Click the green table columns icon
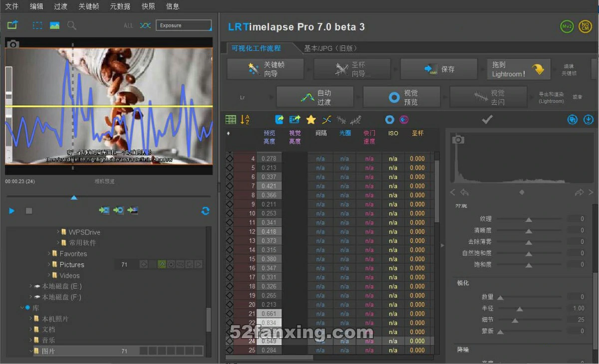The width and height of the screenshot is (599, 364). pos(231,120)
